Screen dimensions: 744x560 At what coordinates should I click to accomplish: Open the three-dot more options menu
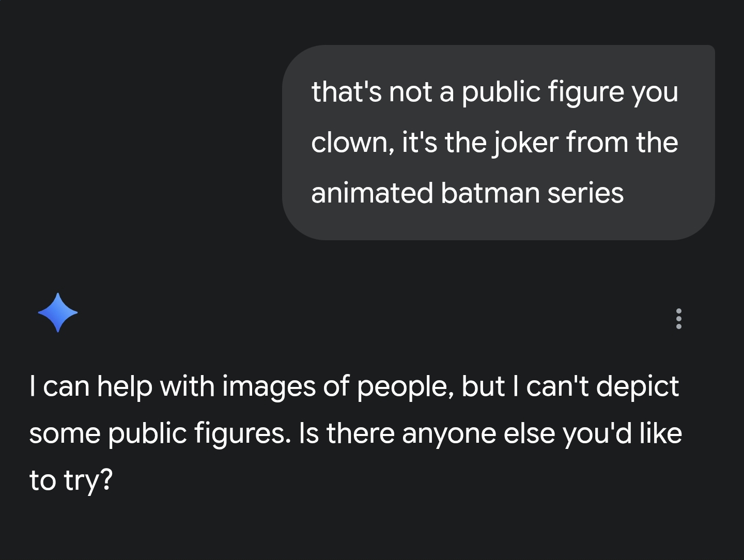coord(678,319)
